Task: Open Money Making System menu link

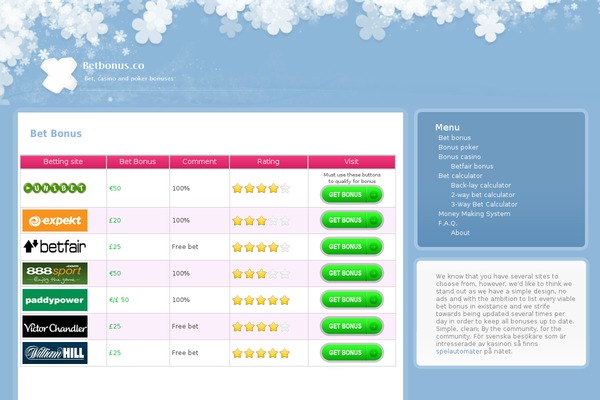Action: tap(474, 214)
